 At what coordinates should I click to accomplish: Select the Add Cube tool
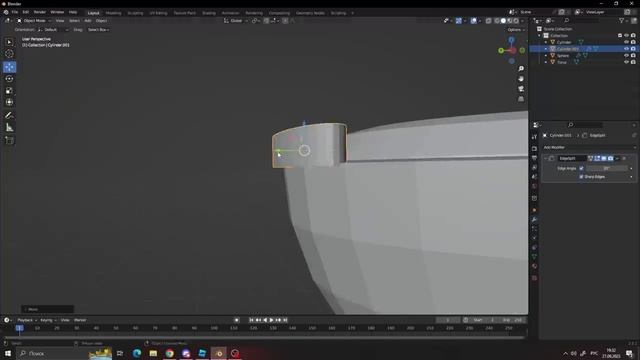point(9,140)
